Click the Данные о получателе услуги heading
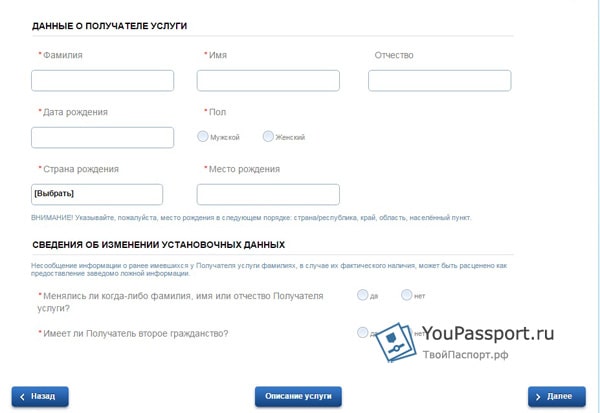The width and height of the screenshot is (600, 413). pos(109,26)
